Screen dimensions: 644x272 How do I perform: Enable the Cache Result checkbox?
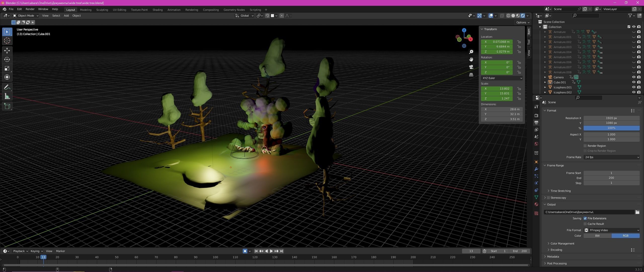tap(585, 224)
